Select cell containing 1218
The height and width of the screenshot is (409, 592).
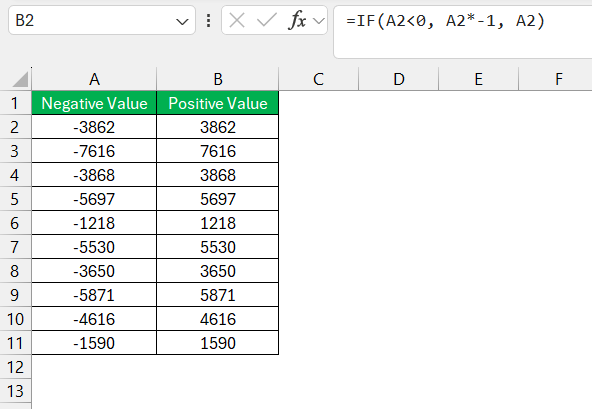pyautogui.click(x=217, y=223)
